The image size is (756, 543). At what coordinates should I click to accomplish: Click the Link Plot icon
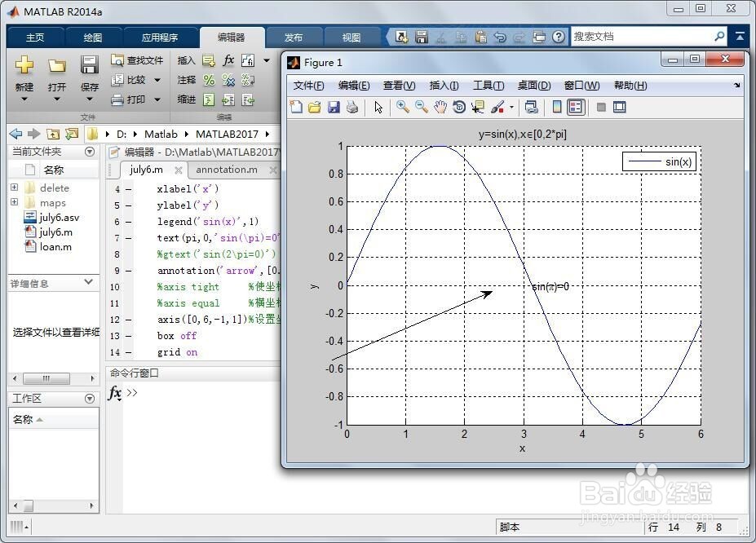532,107
